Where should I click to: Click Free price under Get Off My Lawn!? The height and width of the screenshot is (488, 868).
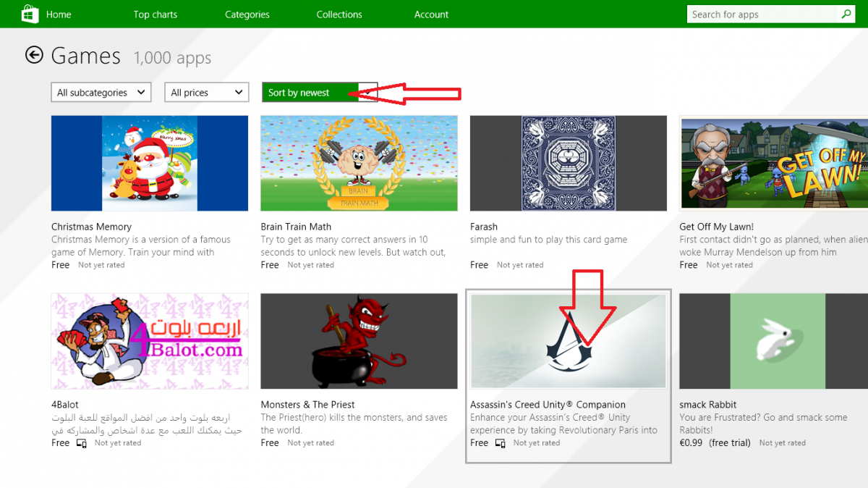689,265
